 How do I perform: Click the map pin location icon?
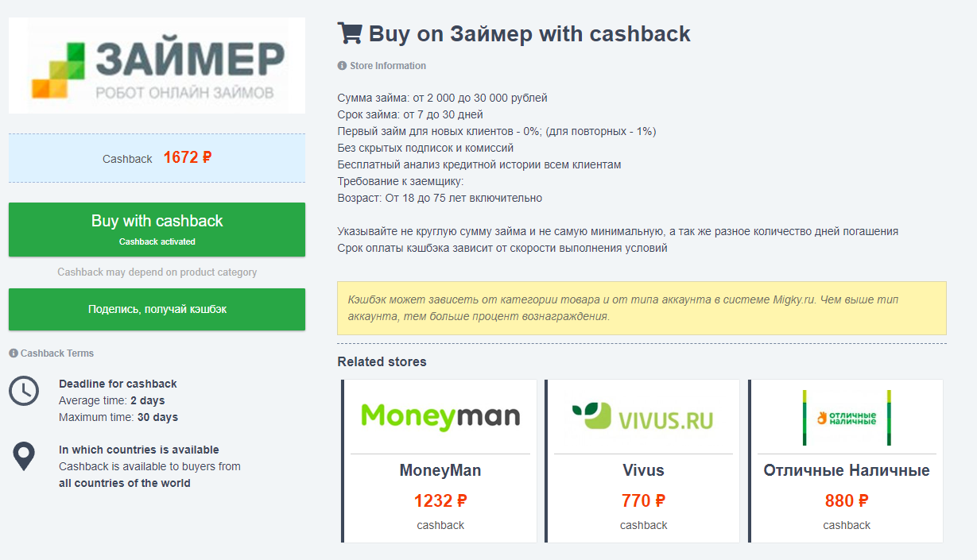pos(24,457)
